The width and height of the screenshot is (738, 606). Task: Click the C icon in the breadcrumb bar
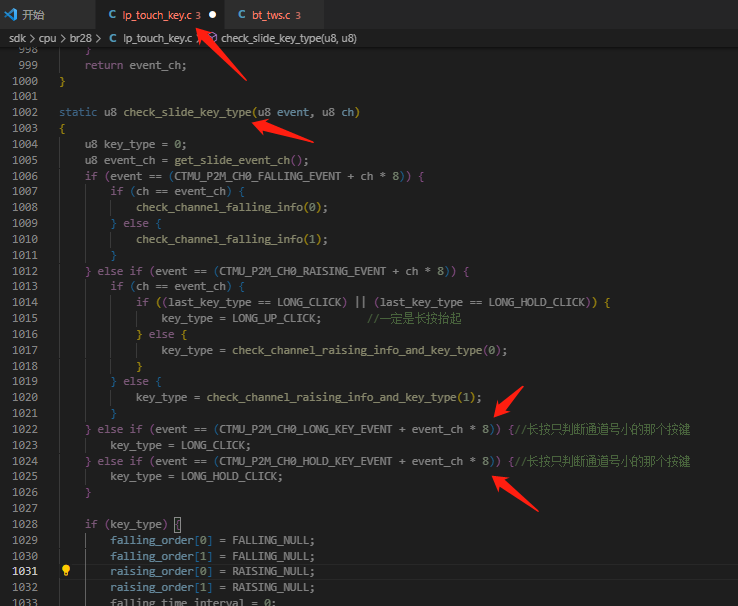[x=112, y=38]
